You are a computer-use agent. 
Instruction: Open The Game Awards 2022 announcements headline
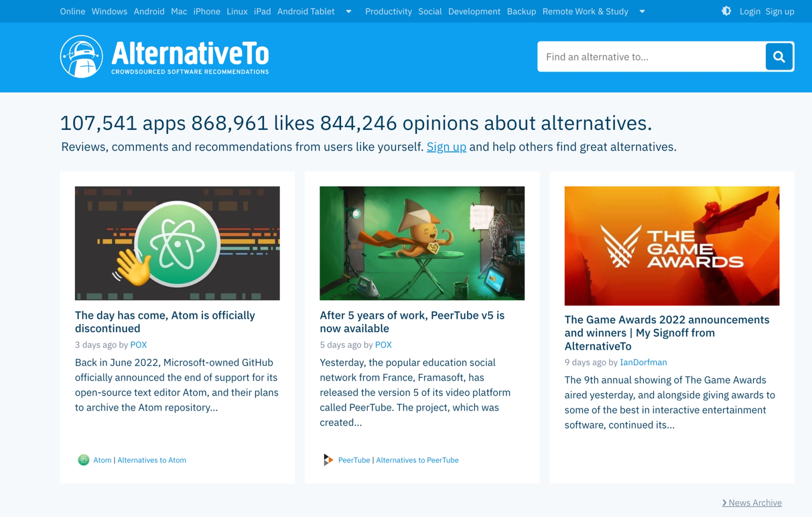tap(667, 333)
